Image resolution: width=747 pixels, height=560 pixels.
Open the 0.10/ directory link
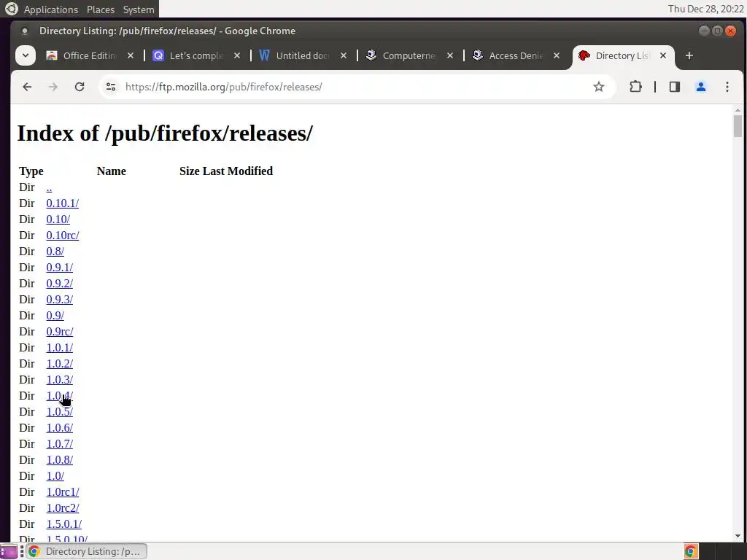pos(58,219)
